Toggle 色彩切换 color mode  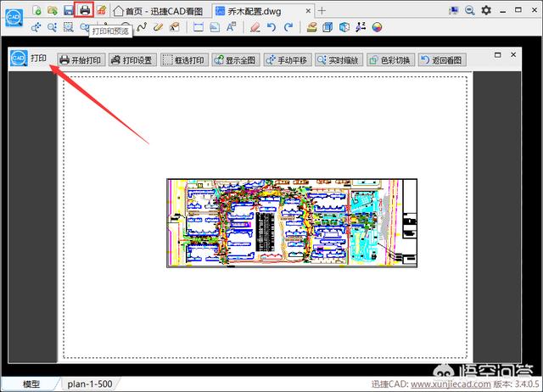(x=390, y=60)
